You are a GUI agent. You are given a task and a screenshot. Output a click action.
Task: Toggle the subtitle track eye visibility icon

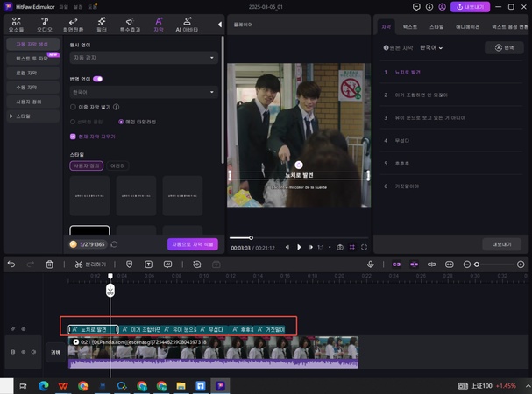tap(24, 329)
